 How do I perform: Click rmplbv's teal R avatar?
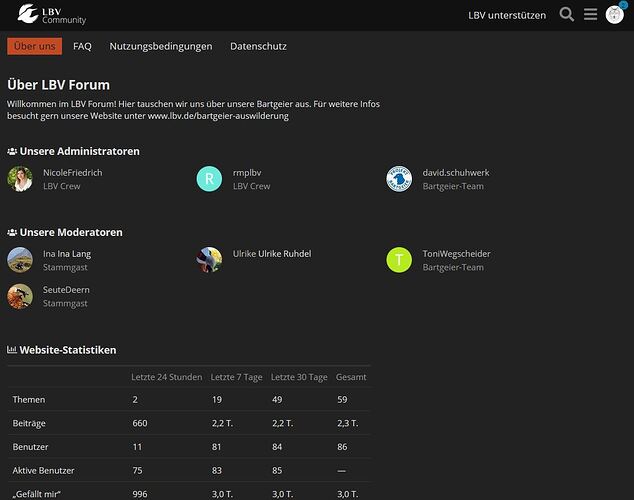(209, 179)
